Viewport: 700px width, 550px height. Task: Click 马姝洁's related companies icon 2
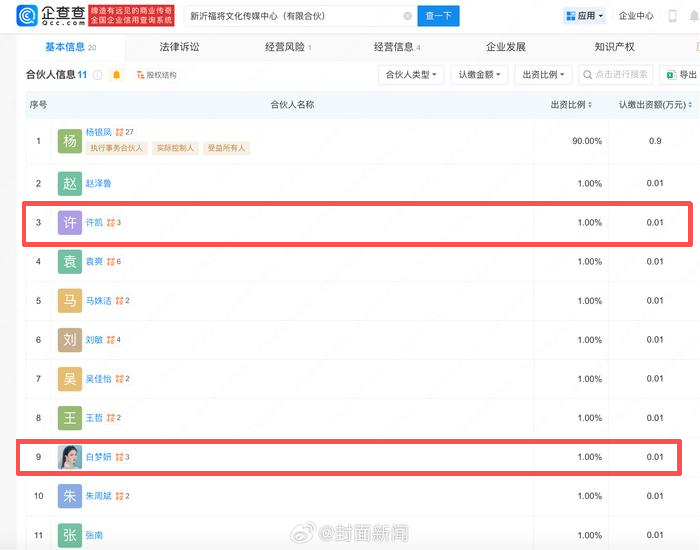tap(122, 301)
